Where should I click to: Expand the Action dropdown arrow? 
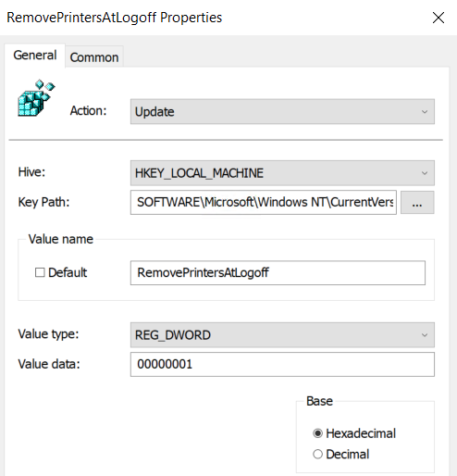425,112
